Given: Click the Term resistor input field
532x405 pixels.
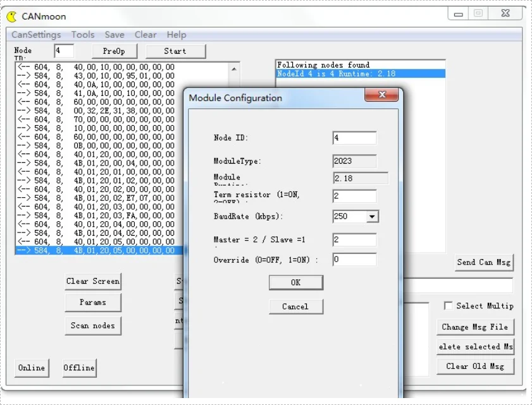Looking at the screenshot, I should (x=354, y=196).
